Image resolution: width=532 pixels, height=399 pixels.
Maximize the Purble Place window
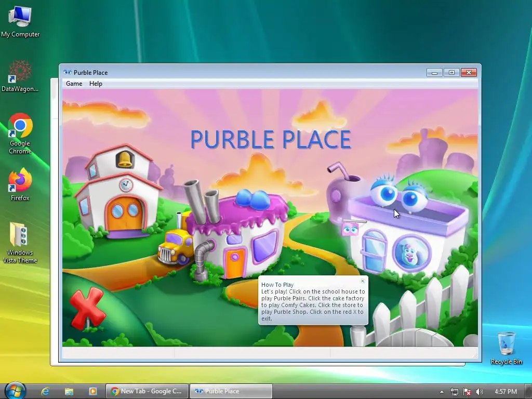(451, 72)
